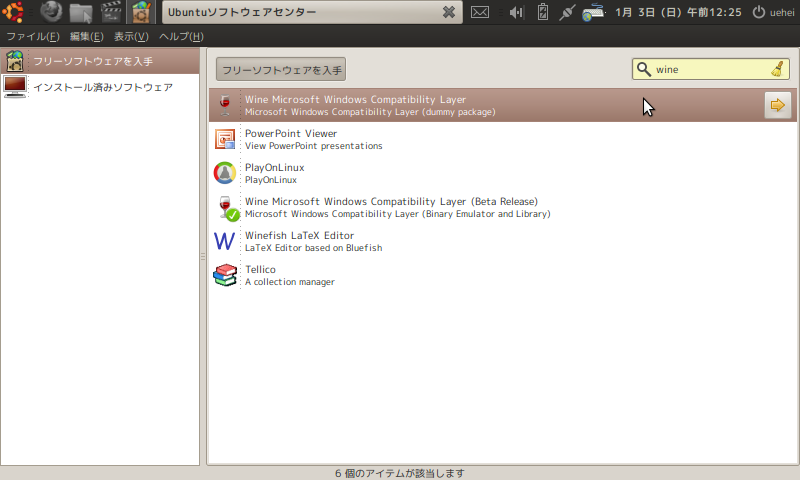Viewport: 800px width, 480px height.
Task: Check the battery status indicator
Action: 543,12
